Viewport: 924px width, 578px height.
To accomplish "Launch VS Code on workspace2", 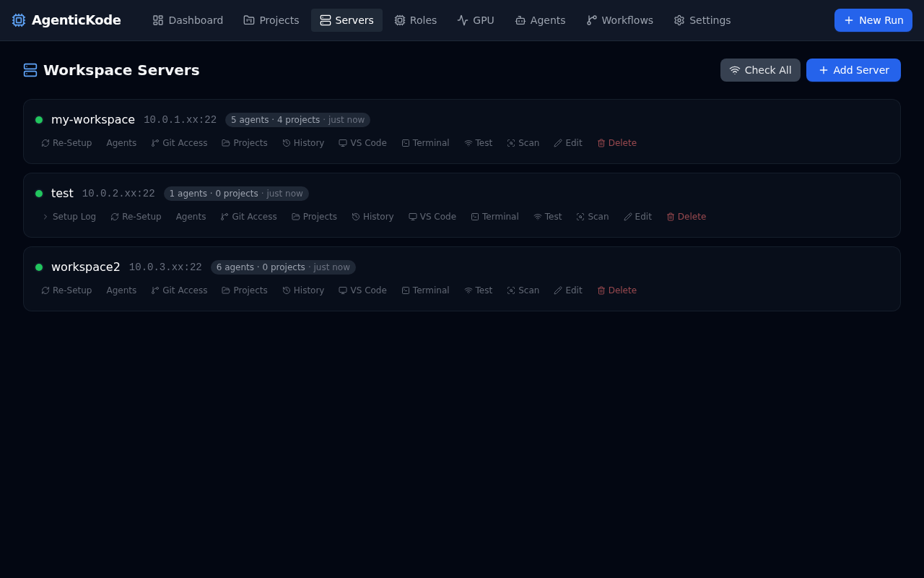I will (362, 290).
